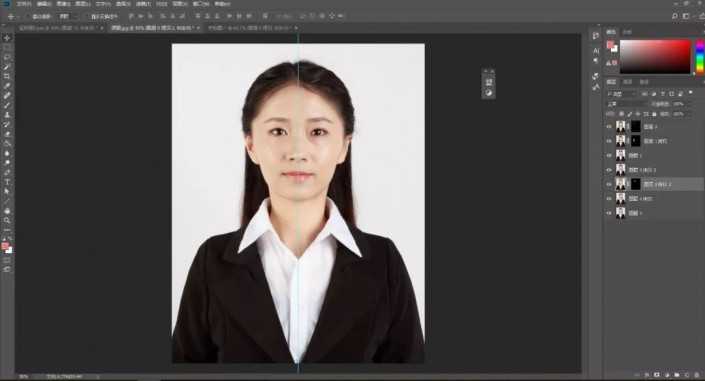This screenshot has height=381, width=705.
Task: Open the Window menu
Action: tap(201, 4)
